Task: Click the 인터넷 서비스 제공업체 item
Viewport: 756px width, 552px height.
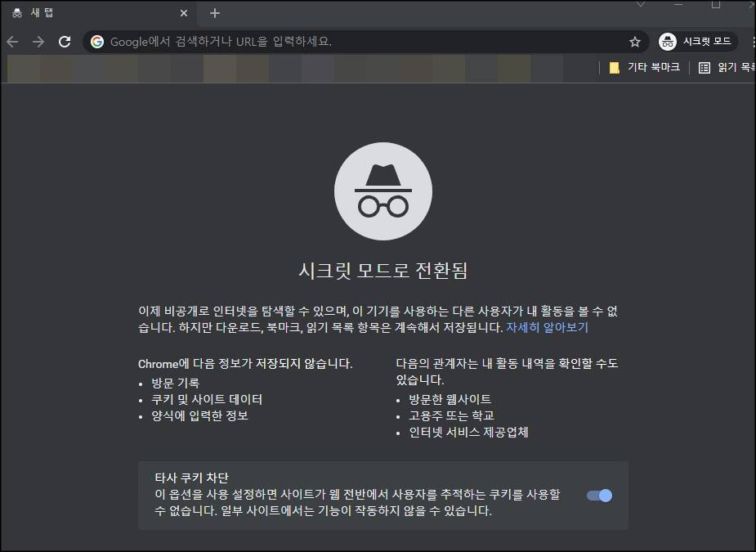Action: click(468, 433)
